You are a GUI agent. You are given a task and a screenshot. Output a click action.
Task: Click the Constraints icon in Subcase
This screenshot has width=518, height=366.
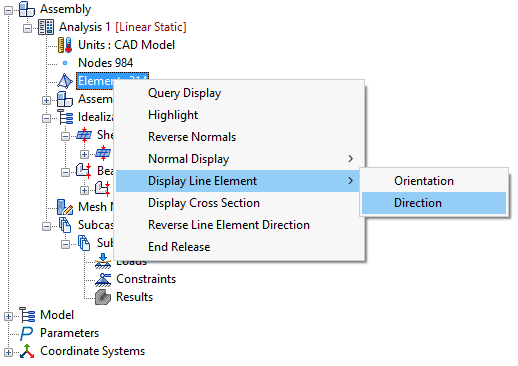pos(103,279)
